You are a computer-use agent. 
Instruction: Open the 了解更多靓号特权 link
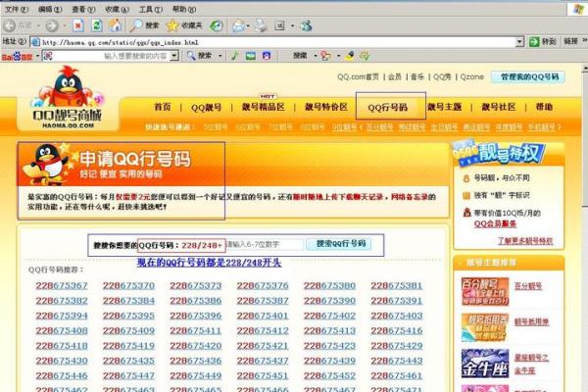[x=525, y=241]
